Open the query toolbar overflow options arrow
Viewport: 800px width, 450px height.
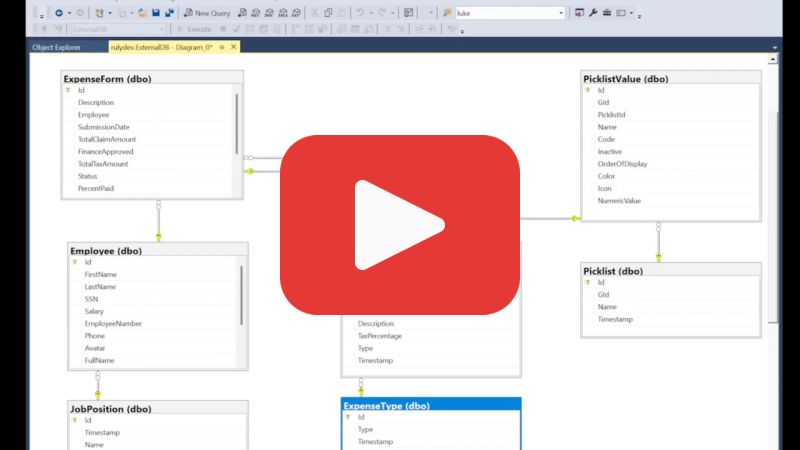(462, 32)
